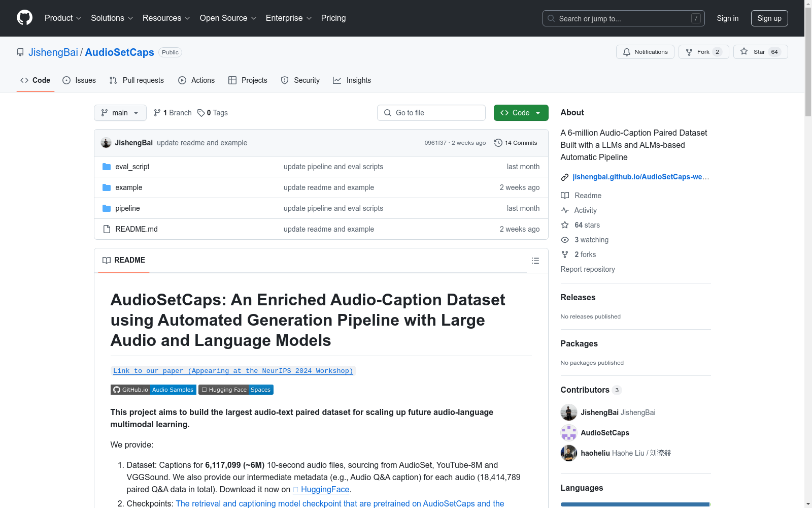The height and width of the screenshot is (508, 812).
Task: Open the paper link for NeurIPS 2024 Workshop
Action: (233, 371)
